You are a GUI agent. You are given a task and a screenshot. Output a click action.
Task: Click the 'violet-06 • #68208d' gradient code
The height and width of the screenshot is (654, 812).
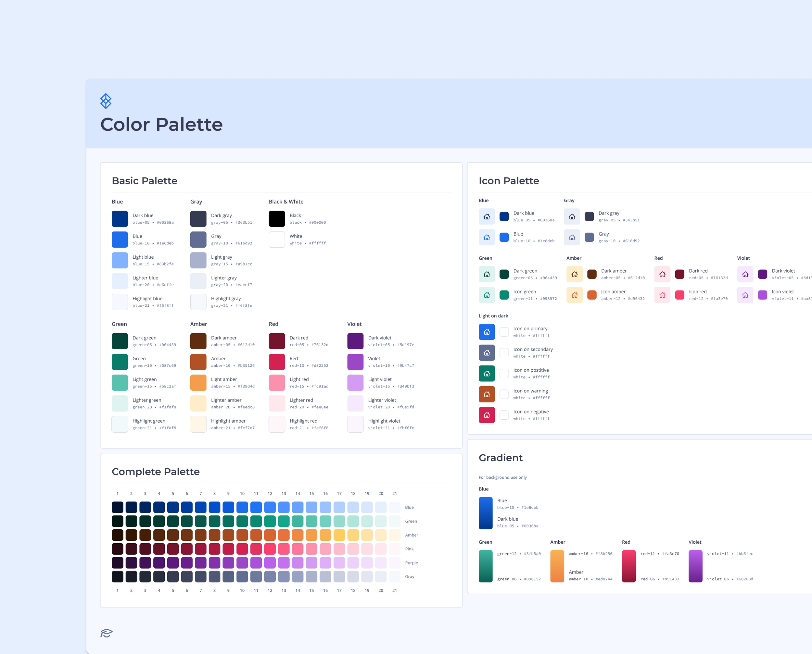click(730, 579)
